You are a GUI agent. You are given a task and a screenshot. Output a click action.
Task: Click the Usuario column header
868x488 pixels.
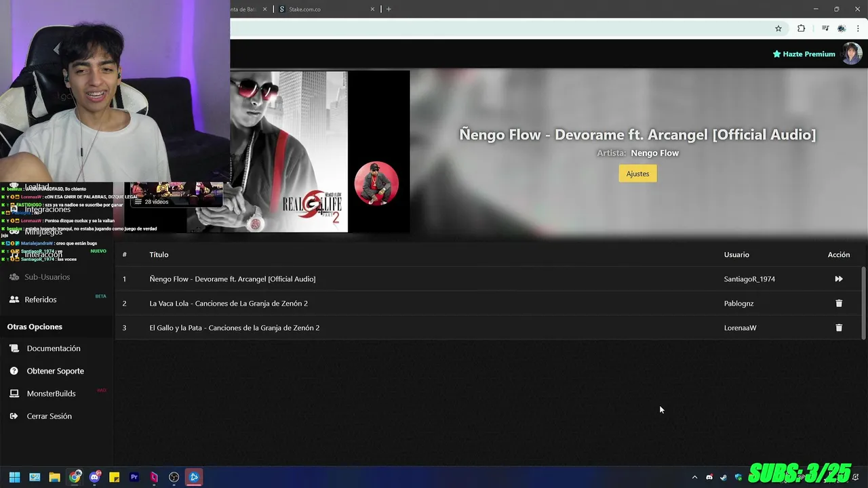[x=736, y=254]
